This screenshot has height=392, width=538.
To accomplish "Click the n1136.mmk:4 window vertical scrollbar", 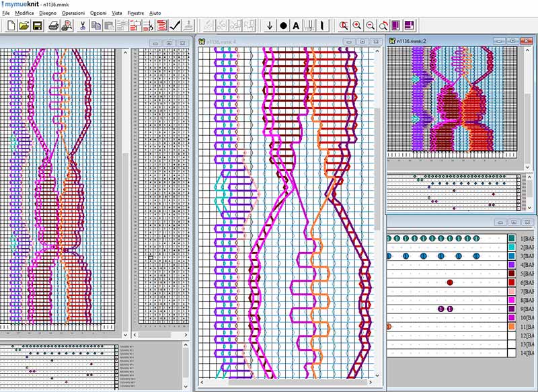I will click(377, 202).
